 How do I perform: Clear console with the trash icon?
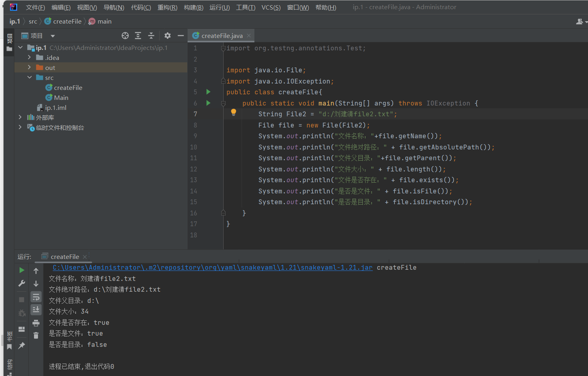[x=36, y=336]
